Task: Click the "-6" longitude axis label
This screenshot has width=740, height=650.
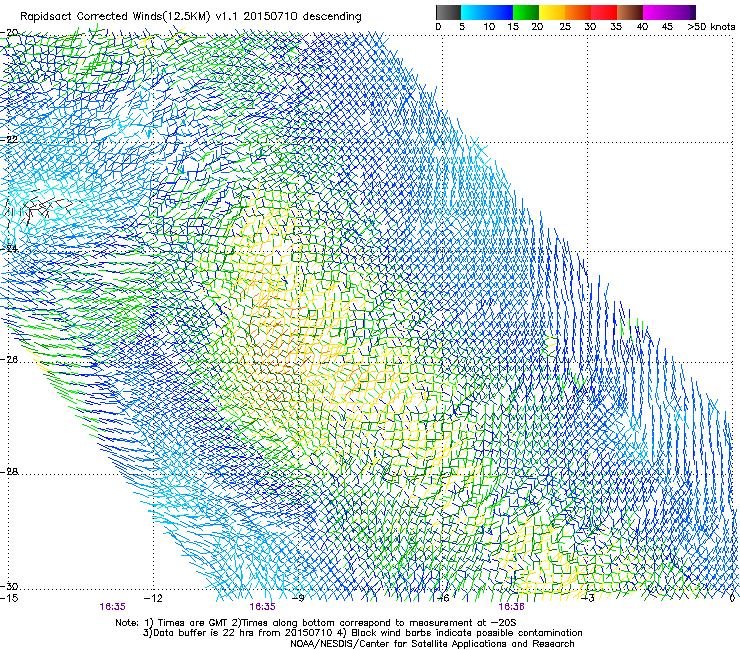Action: coord(443,598)
